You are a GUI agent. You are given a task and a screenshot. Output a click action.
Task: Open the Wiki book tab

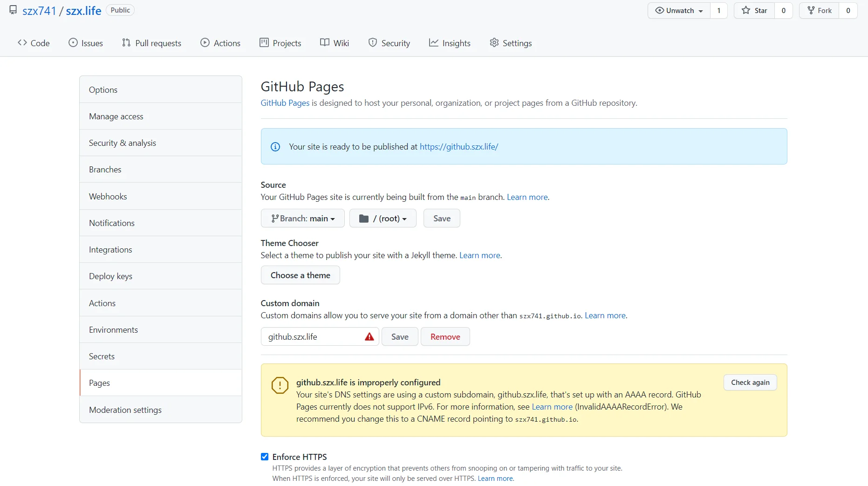[x=335, y=43]
